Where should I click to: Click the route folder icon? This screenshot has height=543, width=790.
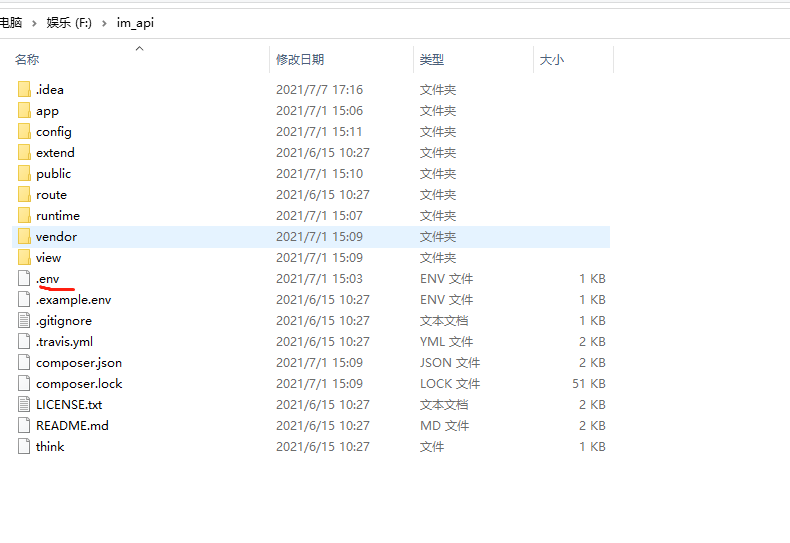click(24, 194)
